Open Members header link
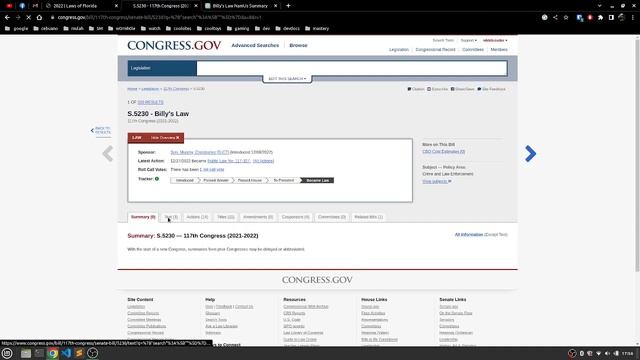This screenshot has width=640, height=360. click(x=499, y=49)
